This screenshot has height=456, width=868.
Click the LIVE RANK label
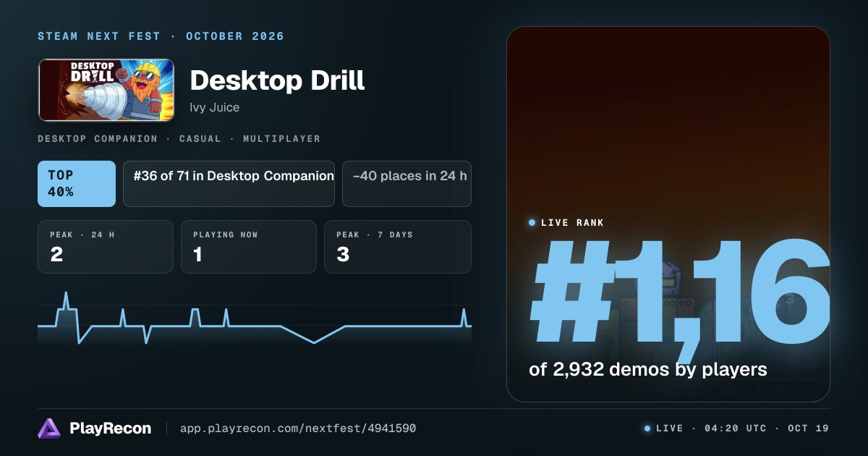point(572,223)
